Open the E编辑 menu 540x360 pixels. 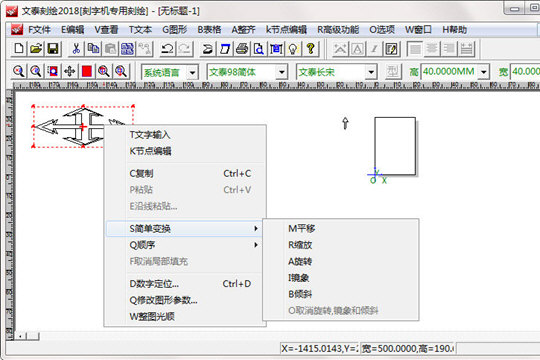tap(73, 30)
